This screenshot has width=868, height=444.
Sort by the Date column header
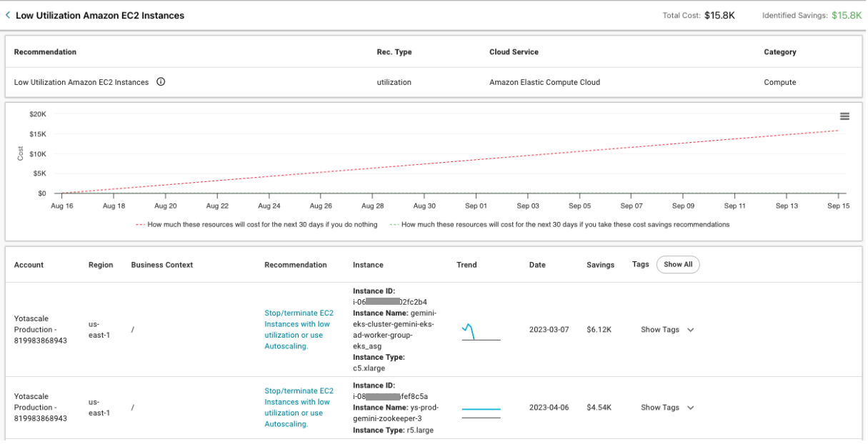click(x=537, y=265)
